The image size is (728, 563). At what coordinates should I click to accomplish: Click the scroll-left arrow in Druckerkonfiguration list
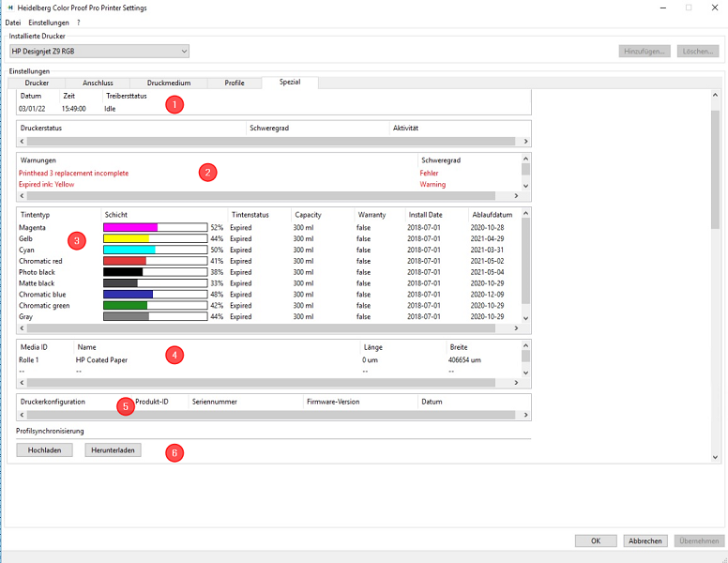(22, 415)
